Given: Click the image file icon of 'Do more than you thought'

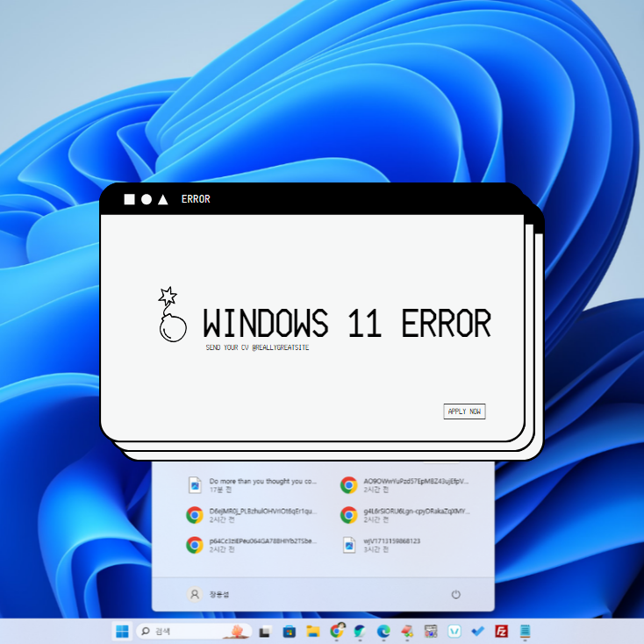Looking at the screenshot, I should tap(195, 485).
